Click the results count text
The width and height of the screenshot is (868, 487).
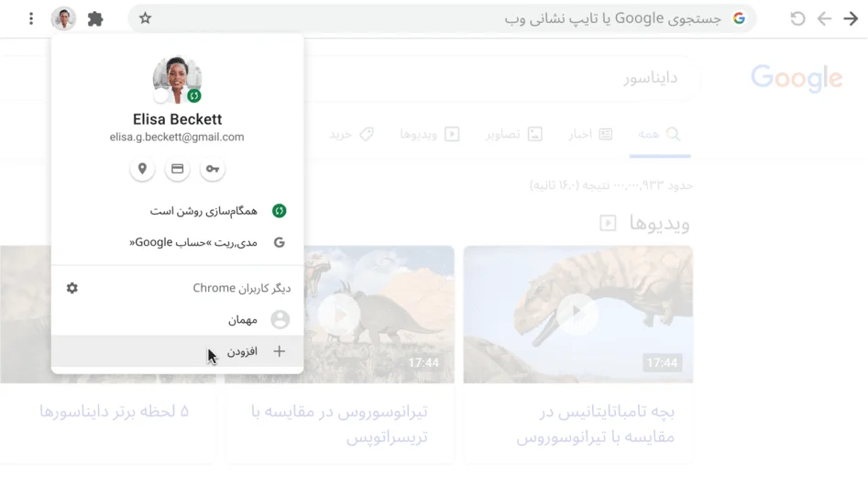[611, 185]
